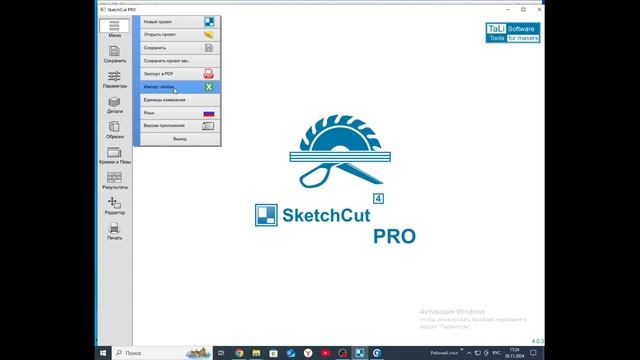This screenshot has width=640, height=360.
Task: Open the Обрезки sidebar section
Action: coord(114,130)
